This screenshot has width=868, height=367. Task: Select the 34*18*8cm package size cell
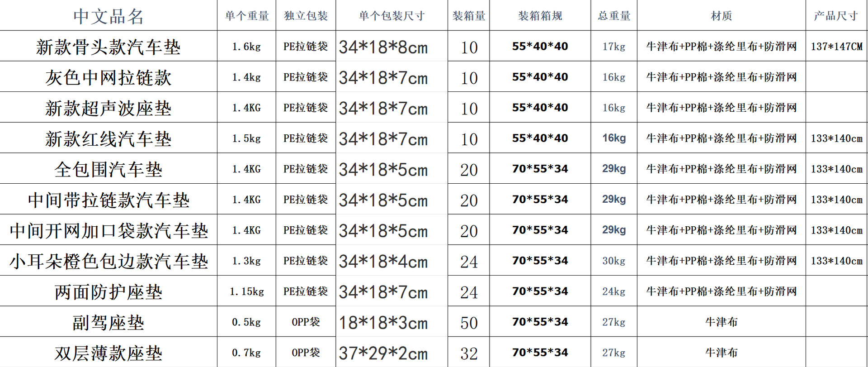(392, 46)
